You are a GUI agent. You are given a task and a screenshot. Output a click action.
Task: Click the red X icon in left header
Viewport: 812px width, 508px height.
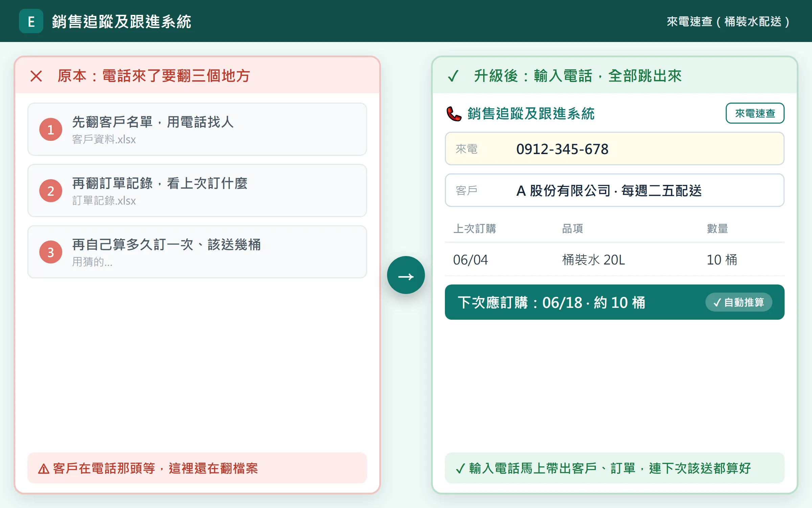36,76
